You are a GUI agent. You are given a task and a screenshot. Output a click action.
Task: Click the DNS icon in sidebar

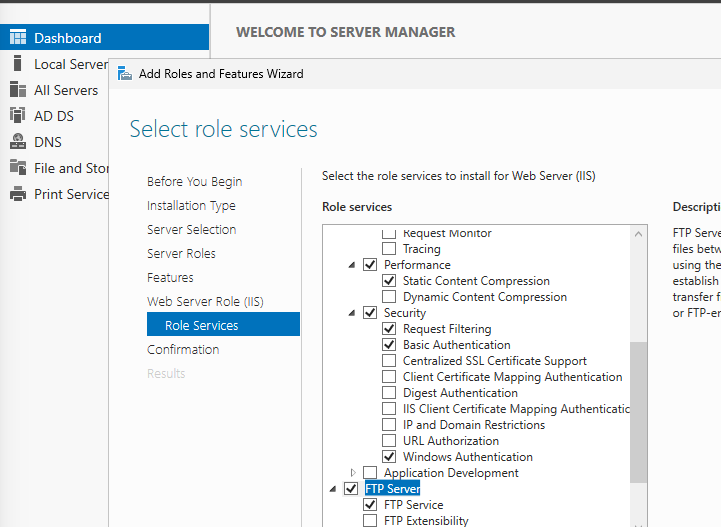(x=17, y=142)
